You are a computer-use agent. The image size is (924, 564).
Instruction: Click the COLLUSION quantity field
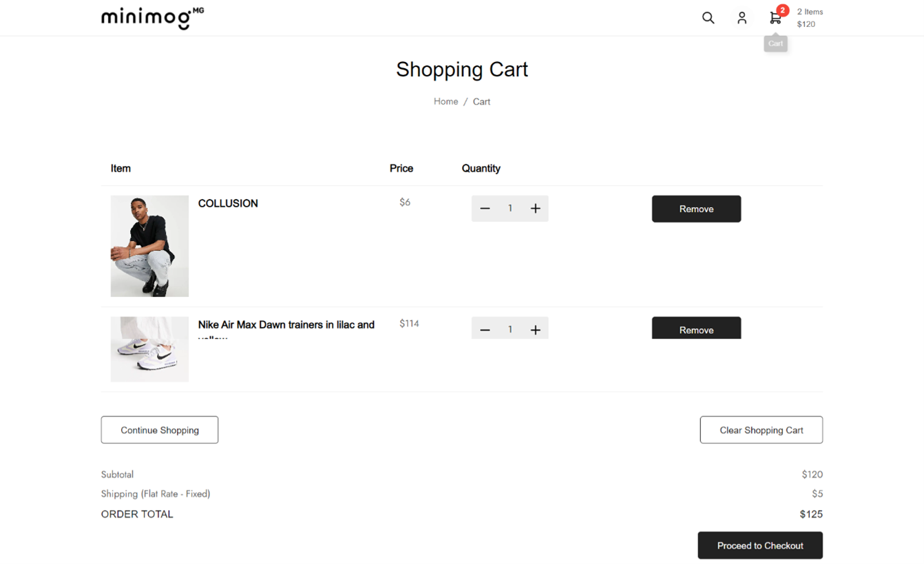coord(510,209)
